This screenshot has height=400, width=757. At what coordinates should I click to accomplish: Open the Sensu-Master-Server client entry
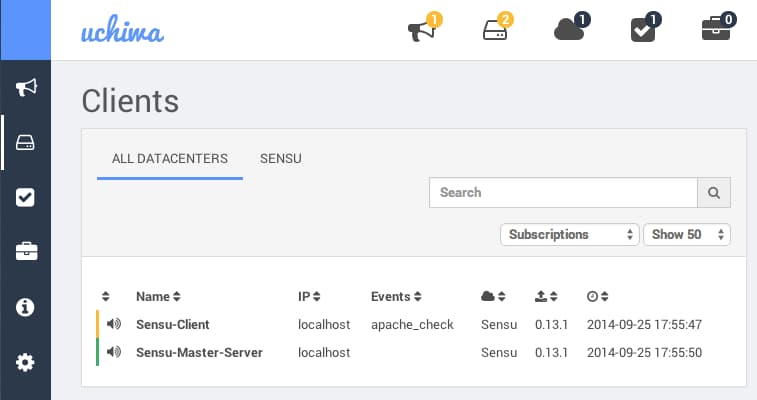click(x=199, y=353)
